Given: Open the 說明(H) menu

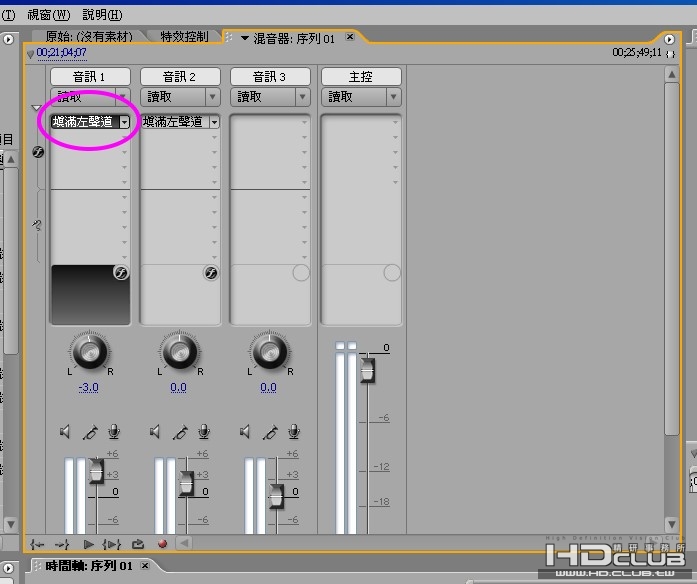Looking at the screenshot, I should click(102, 15).
